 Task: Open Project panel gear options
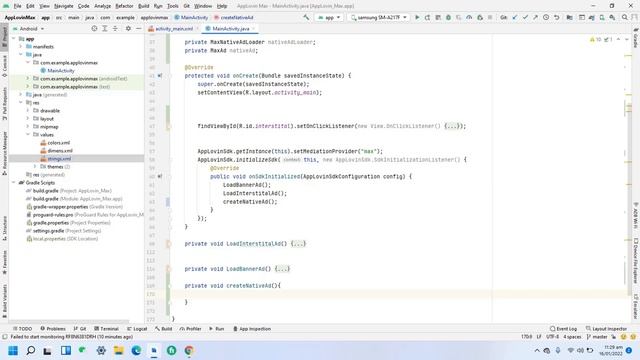click(x=128, y=29)
